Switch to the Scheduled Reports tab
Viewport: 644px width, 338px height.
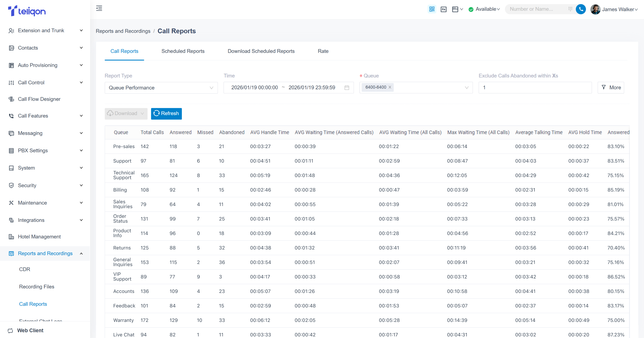coord(183,51)
